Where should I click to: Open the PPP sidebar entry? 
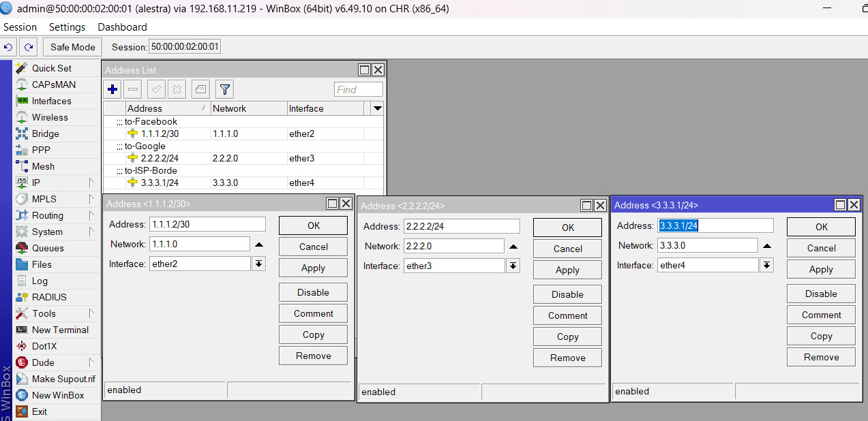coord(41,150)
